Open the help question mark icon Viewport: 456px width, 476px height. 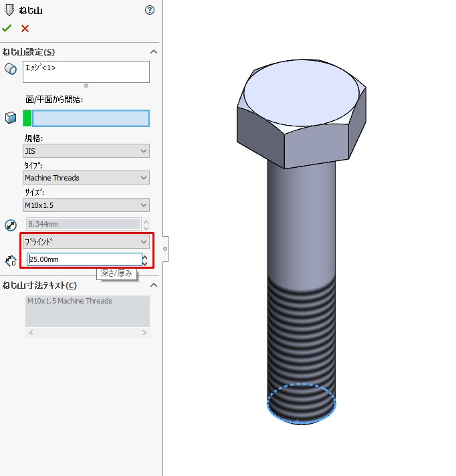coord(150,10)
